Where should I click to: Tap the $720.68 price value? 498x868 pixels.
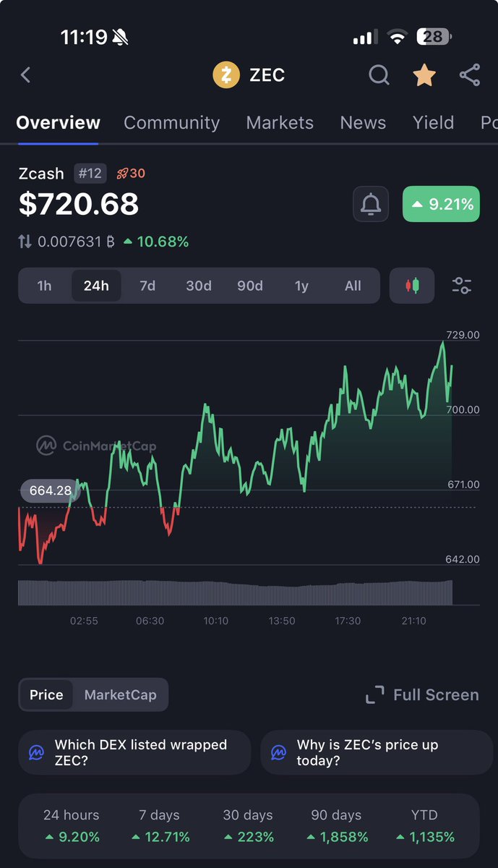(x=79, y=205)
